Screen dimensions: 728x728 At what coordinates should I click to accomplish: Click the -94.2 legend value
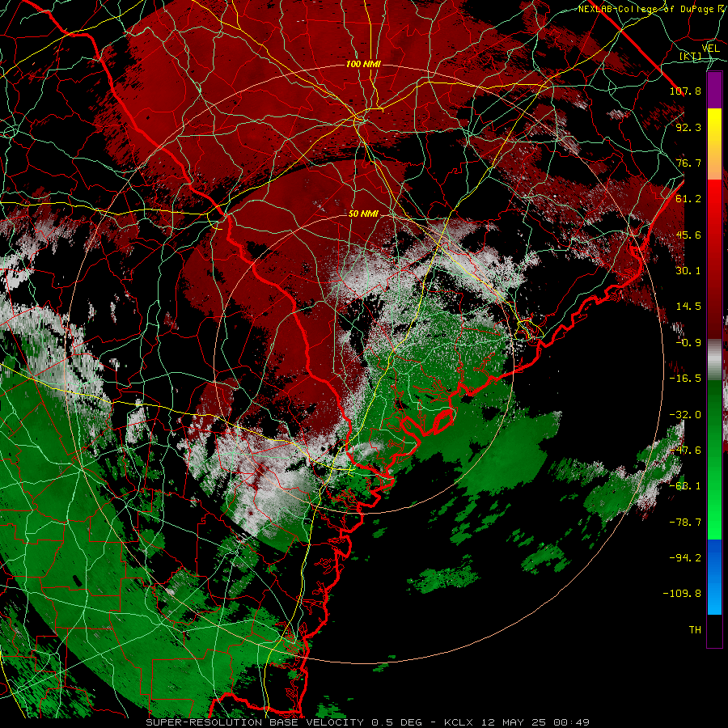685,558
